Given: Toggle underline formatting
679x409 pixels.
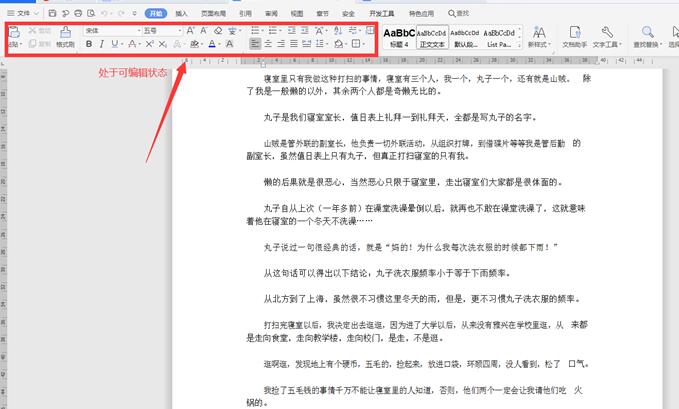Looking at the screenshot, I should click(115, 45).
